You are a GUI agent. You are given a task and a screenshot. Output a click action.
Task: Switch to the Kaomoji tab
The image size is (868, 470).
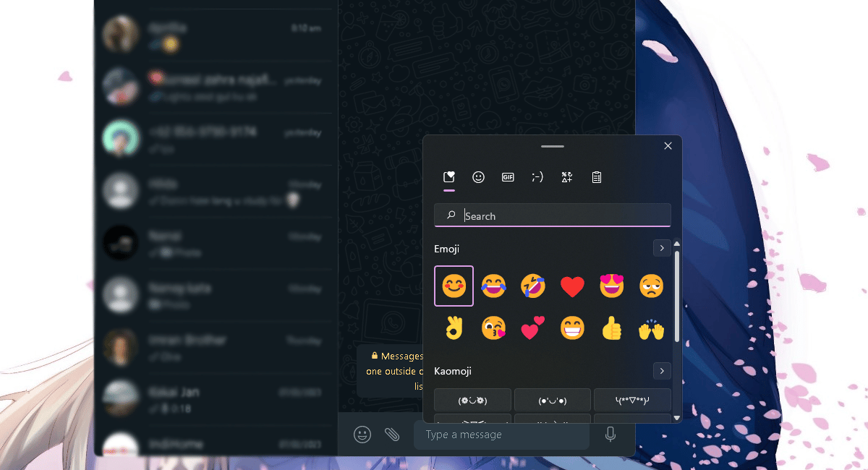click(537, 177)
